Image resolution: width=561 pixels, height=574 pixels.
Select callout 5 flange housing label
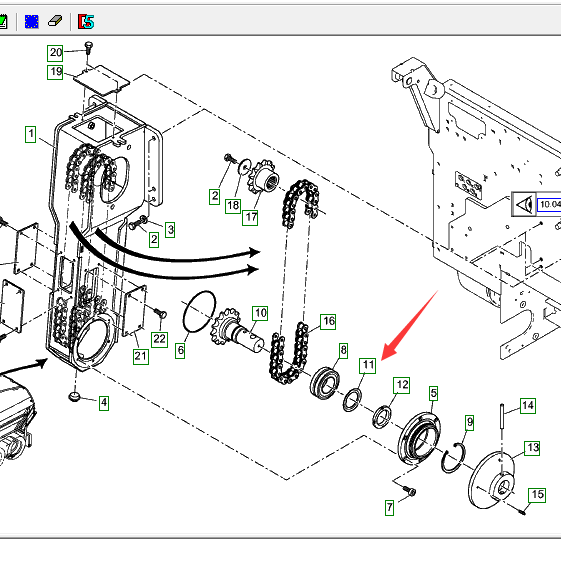434,394
